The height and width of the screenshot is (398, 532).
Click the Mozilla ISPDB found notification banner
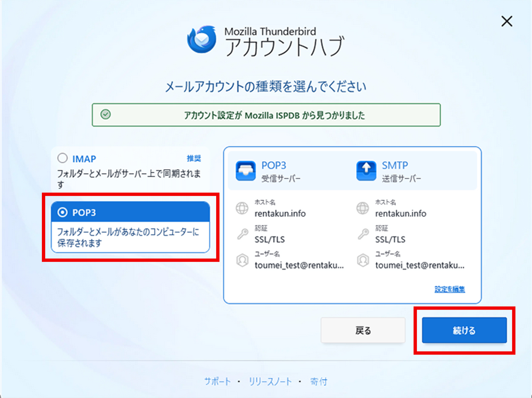[266, 115]
